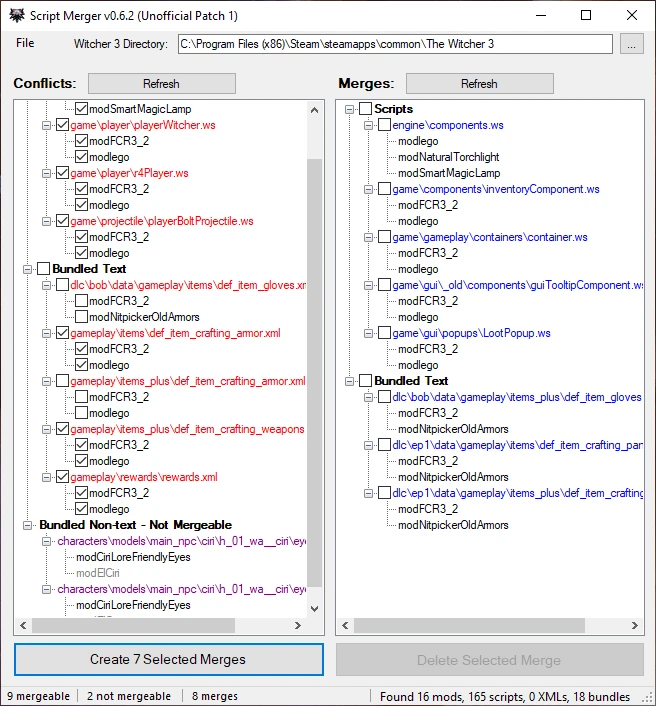Uncheck gameplay\rewards\rewards.xml checkbox

click(62, 477)
